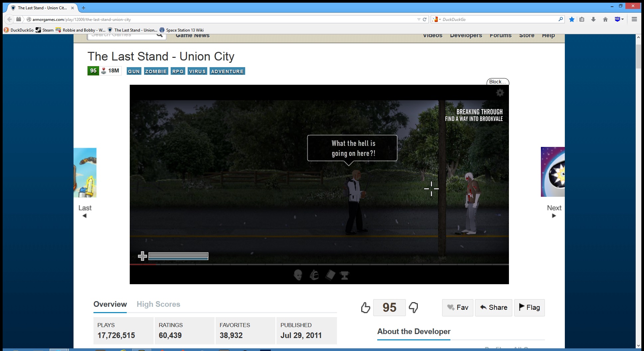
Task: Open the journal book icon
Action: pyautogui.click(x=330, y=275)
